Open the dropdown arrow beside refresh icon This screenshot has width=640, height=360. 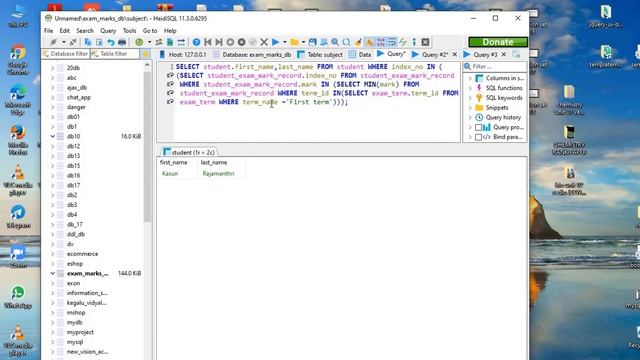click(149, 42)
